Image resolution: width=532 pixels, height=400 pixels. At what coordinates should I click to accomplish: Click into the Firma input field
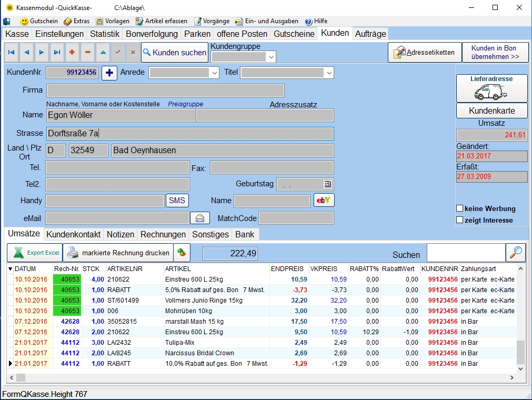[165, 91]
